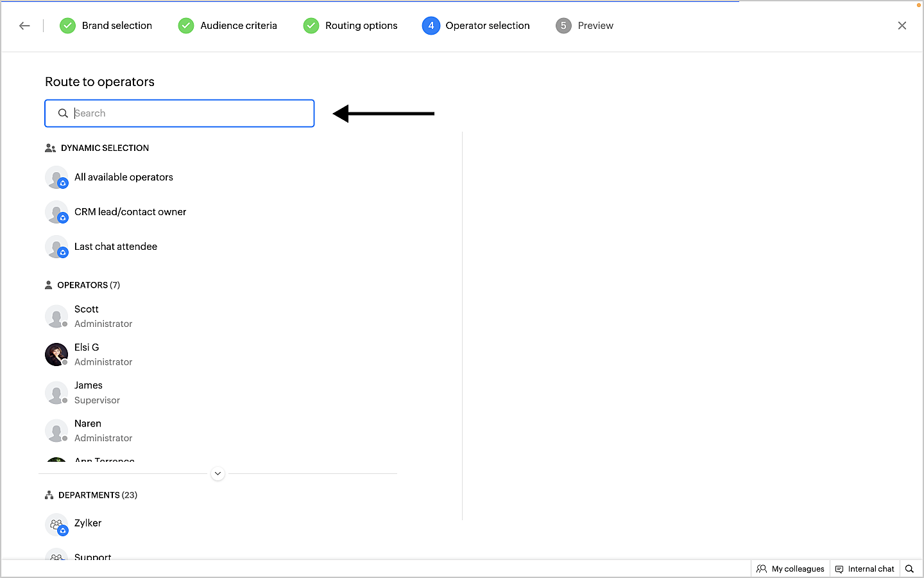Viewport: 924px width, 578px height.
Task: Click the magnifier icon in Search box
Action: 63,113
